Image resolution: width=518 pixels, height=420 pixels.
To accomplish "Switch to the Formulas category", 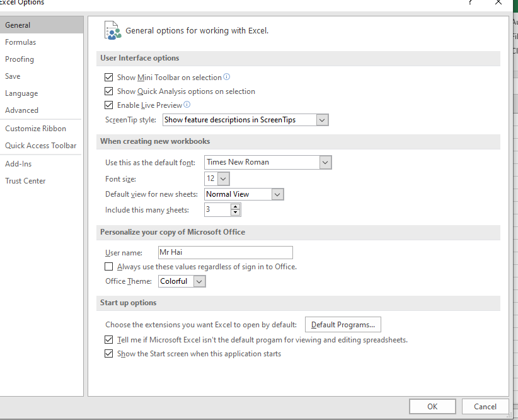I will 21,42.
